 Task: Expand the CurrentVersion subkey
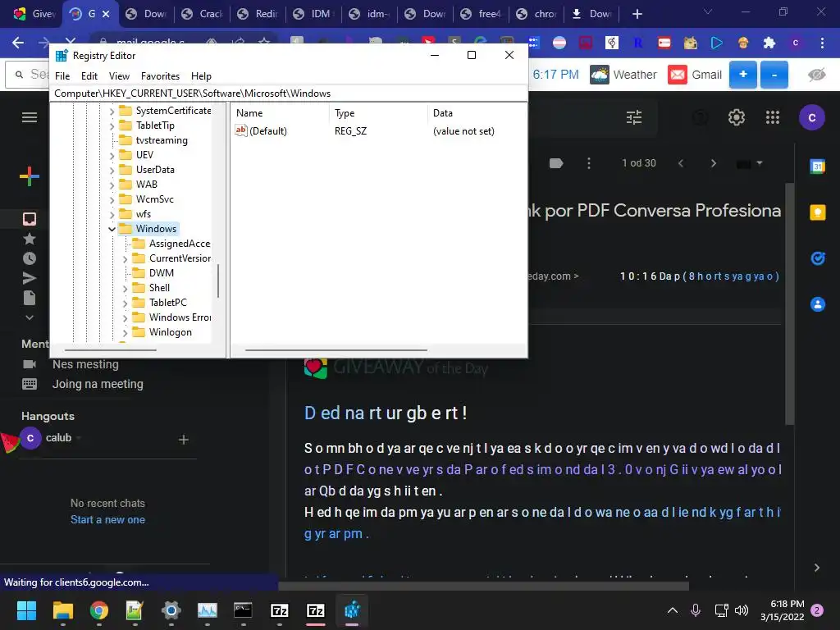coord(125,258)
